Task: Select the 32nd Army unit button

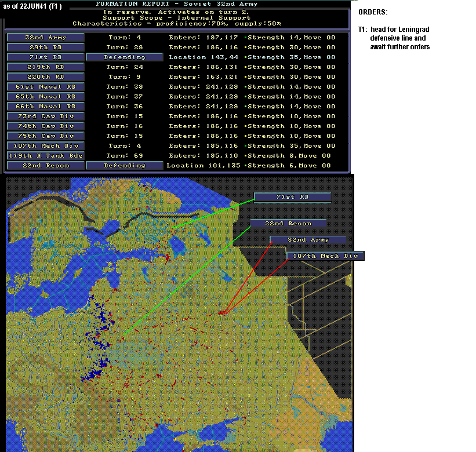Action: pos(46,38)
